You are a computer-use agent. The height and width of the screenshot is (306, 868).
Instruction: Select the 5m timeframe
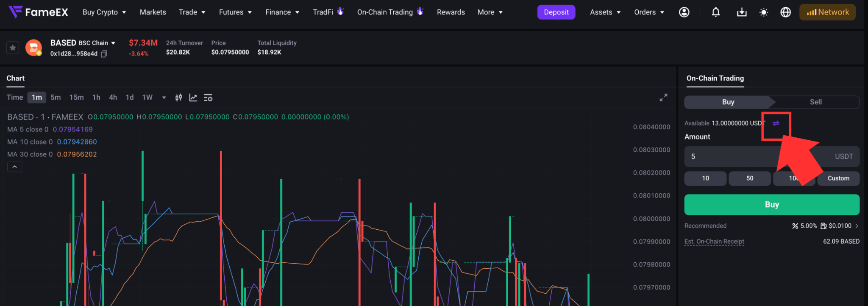tap(56, 97)
